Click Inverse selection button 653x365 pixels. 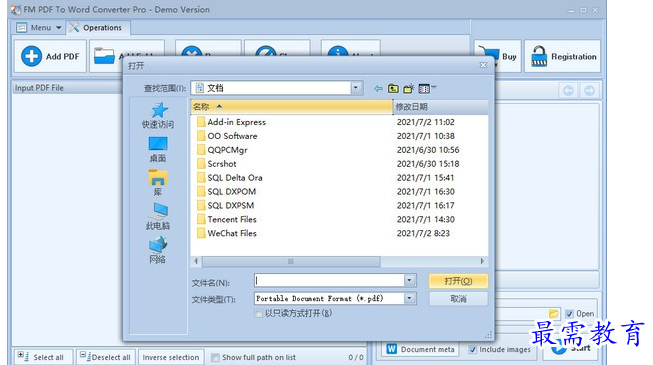coord(171,357)
